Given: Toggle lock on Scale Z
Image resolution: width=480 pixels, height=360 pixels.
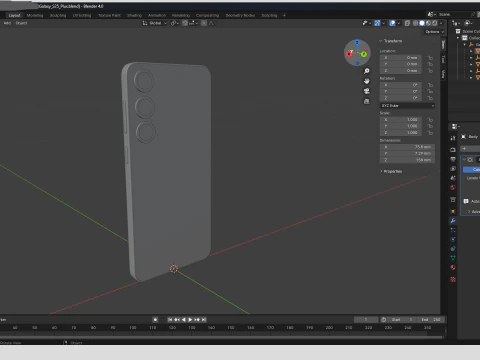Looking at the screenshot, I should tap(430, 133).
